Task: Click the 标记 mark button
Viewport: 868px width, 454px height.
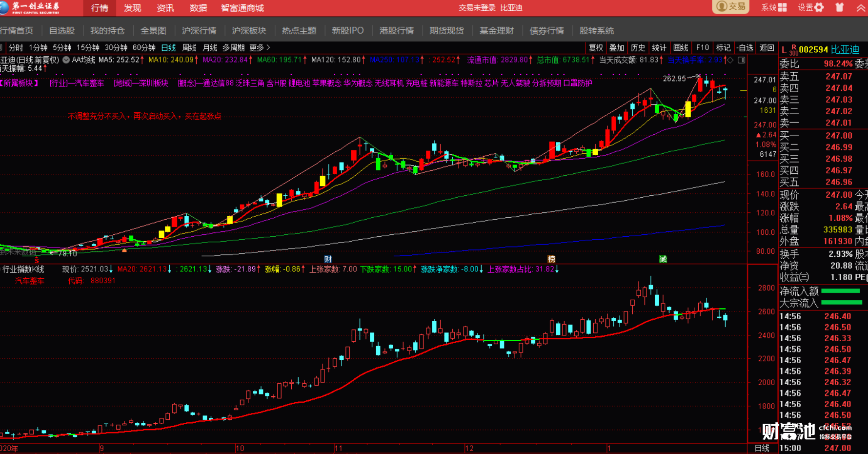Action: [723, 48]
